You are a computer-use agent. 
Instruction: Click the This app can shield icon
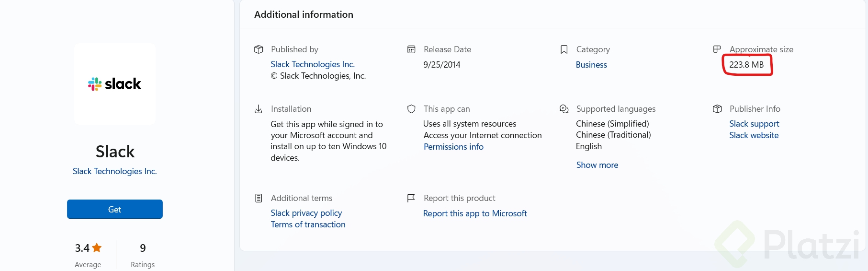(411, 109)
